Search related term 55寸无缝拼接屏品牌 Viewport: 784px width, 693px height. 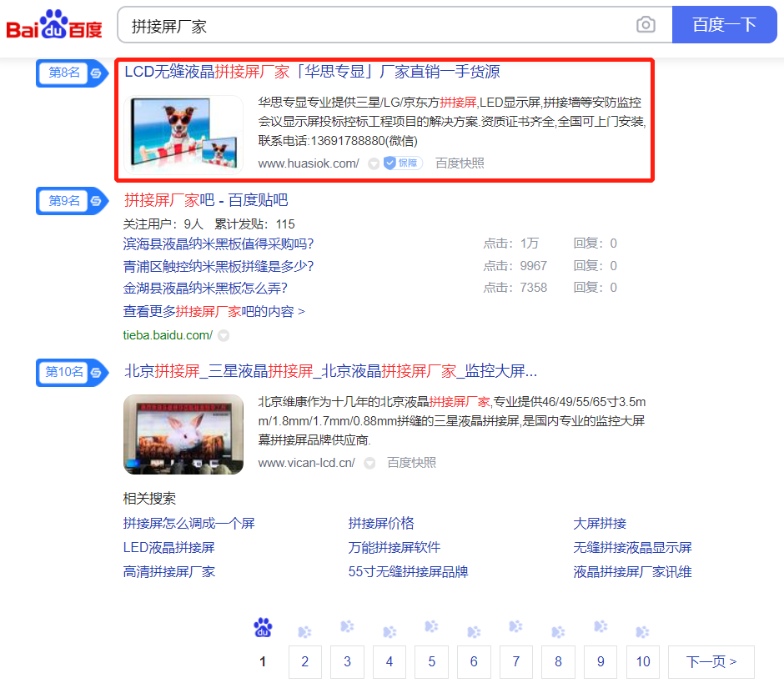[408, 571]
